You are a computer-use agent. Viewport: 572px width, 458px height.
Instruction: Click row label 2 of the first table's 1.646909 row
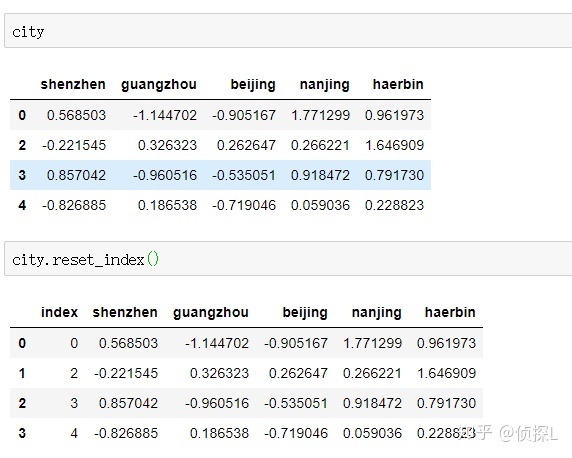pyautogui.click(x=22, y=145)
